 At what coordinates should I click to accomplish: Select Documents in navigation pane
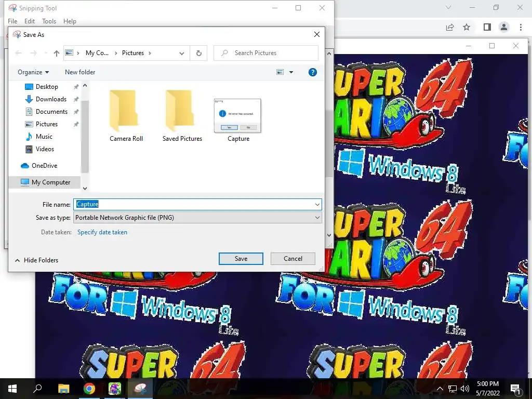(x=51, y=112)
